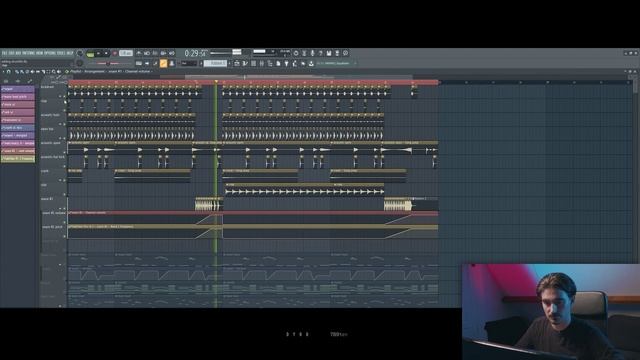Screen dimensions: 640x360
Task: Expand the online panel dropdown arrow
Action: (355, 63)
